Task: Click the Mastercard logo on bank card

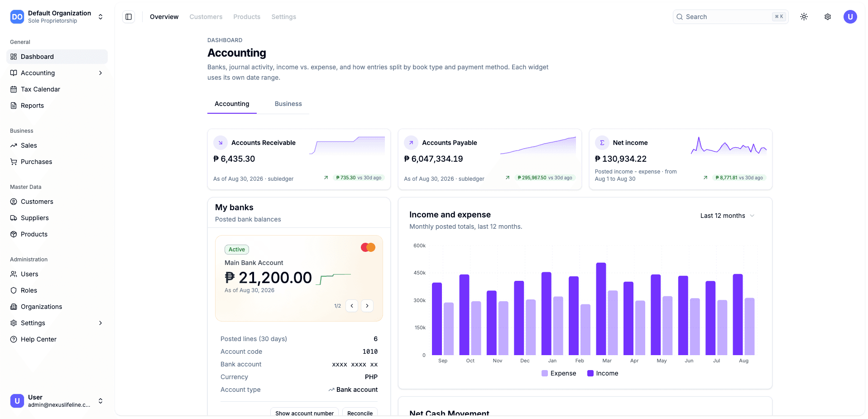Action: (368, 247)
